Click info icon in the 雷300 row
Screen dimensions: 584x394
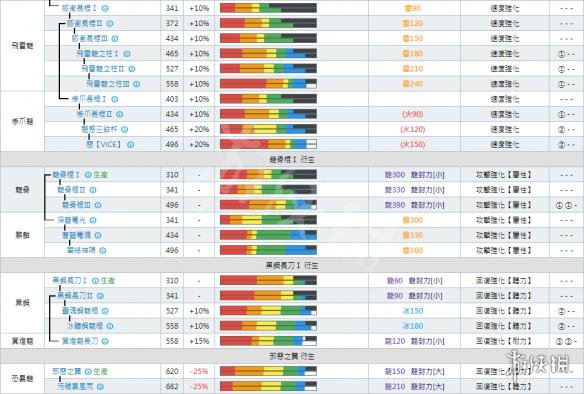coord(93,220)
